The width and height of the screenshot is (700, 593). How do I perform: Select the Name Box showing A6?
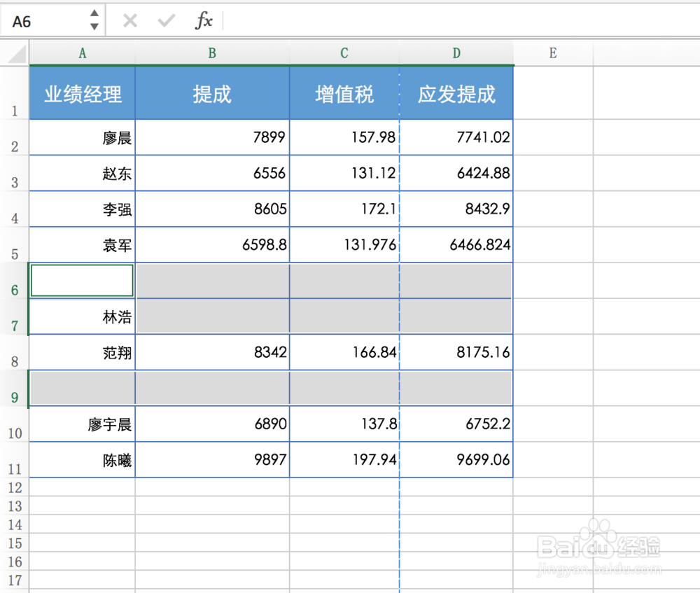[x=42, y=20]
